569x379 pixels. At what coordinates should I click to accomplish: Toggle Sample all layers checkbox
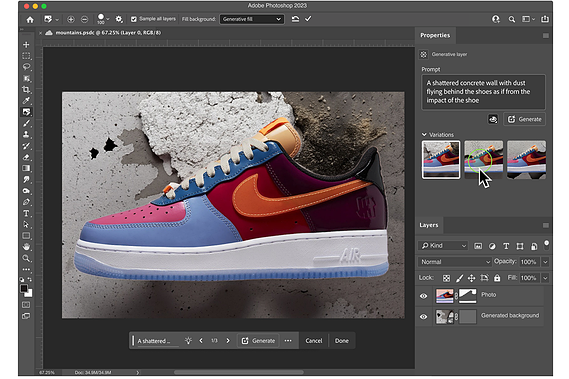[134, 19]
